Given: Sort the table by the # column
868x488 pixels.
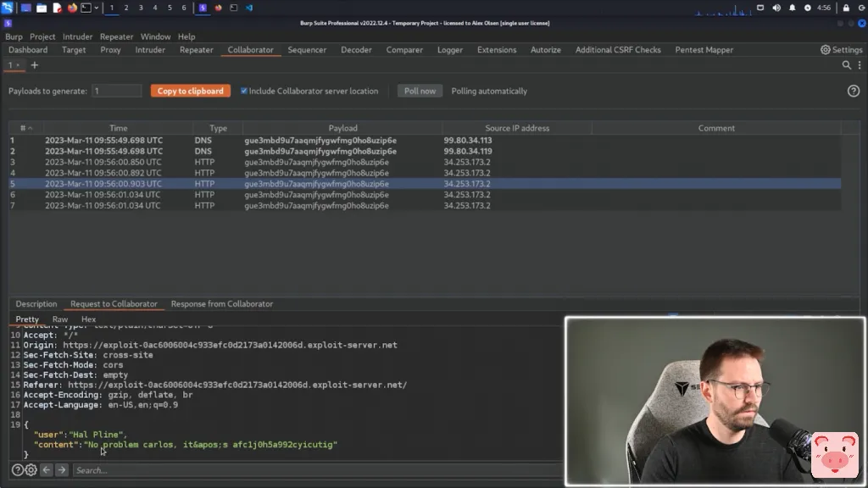Looking at the screenshot, I should pos(23,128).
